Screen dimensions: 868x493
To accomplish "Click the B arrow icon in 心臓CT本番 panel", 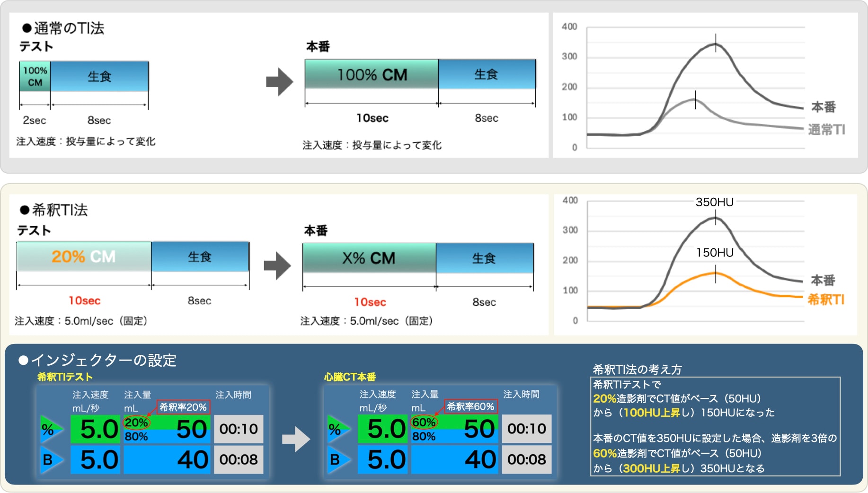I will pos(337,459).
